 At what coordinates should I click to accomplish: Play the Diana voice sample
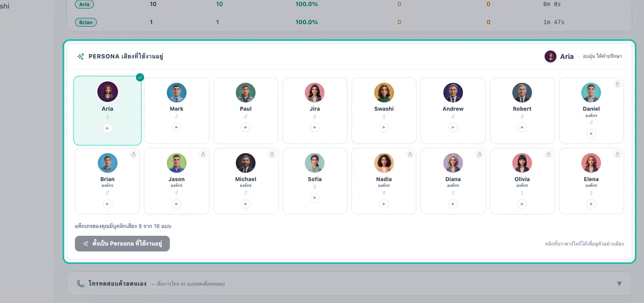[x=453, y=204]
